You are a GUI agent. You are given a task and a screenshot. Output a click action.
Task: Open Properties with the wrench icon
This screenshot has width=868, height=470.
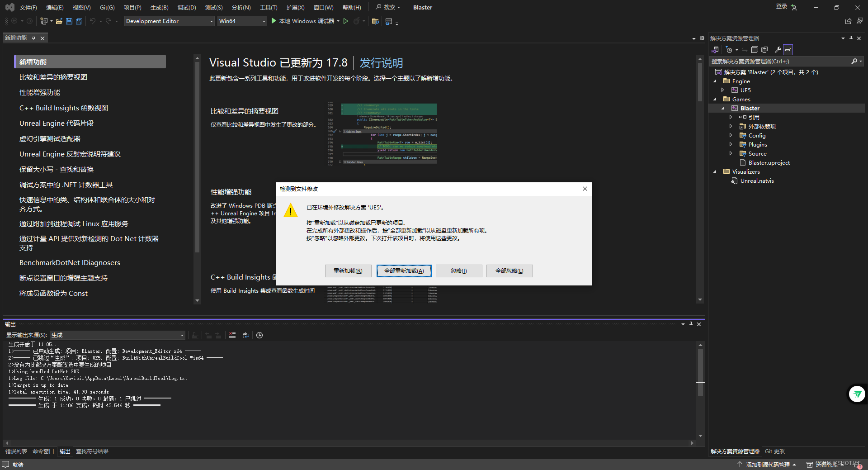778,50
